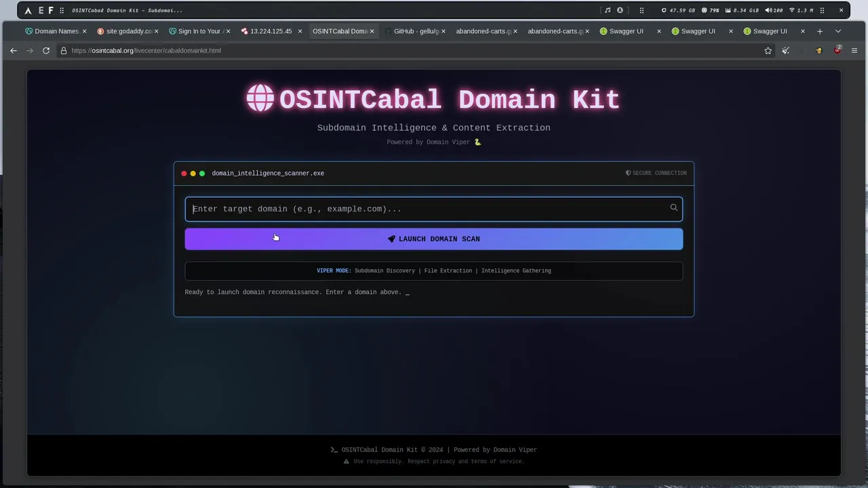Screen dimensions: 868x488
Task: Click the music note icon in top bar
Action: pos(608,10)
